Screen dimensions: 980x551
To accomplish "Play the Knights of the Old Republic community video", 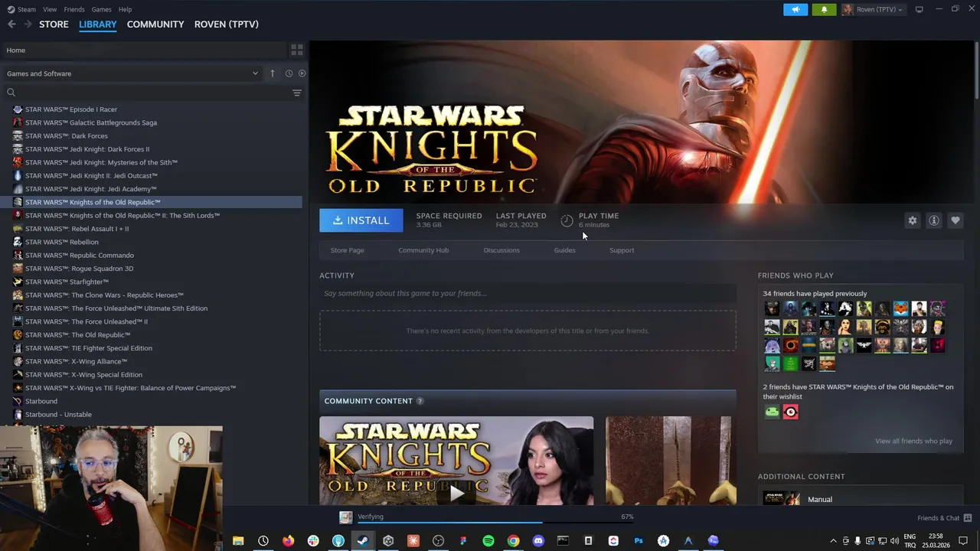I will tap(456, 494).
